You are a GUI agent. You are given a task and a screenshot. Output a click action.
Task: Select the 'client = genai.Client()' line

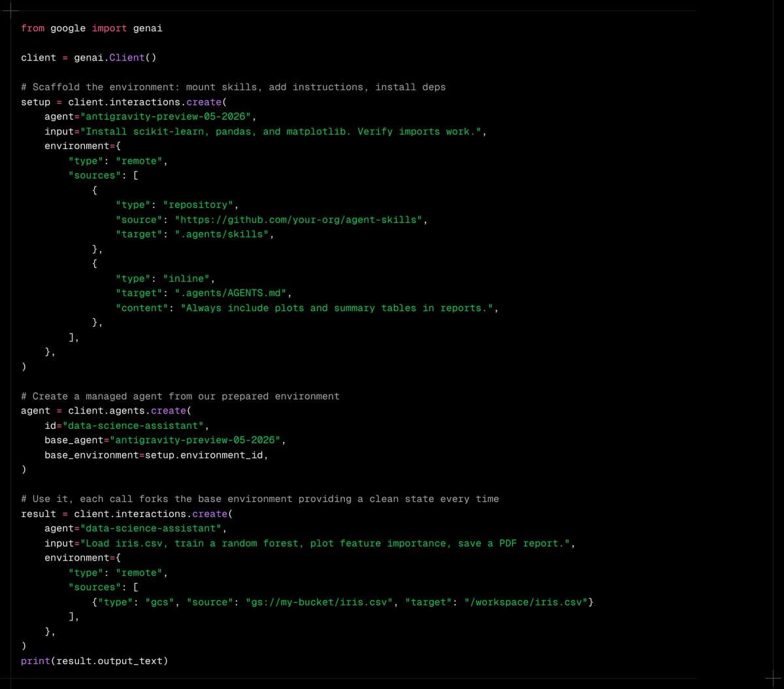(x=88, y=58)
